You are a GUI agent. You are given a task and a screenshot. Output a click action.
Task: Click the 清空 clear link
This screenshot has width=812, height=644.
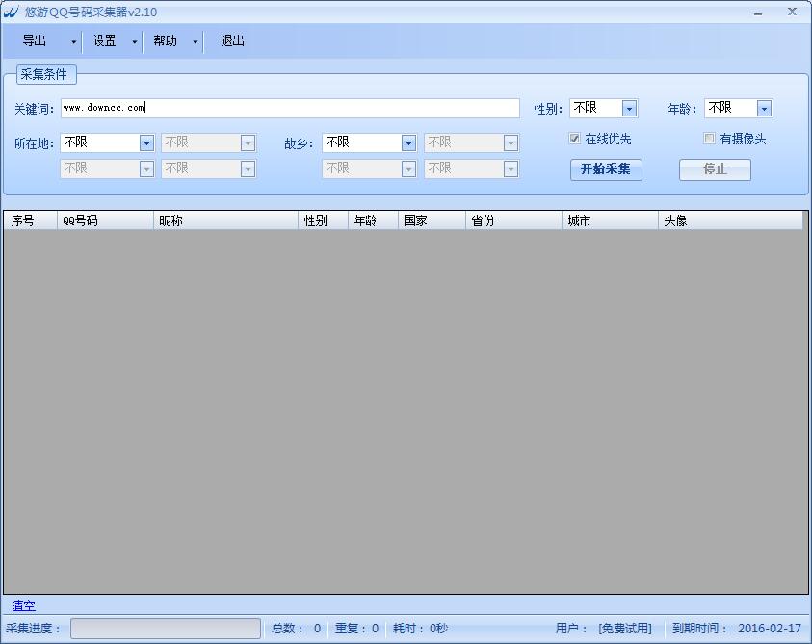[22, 605]
